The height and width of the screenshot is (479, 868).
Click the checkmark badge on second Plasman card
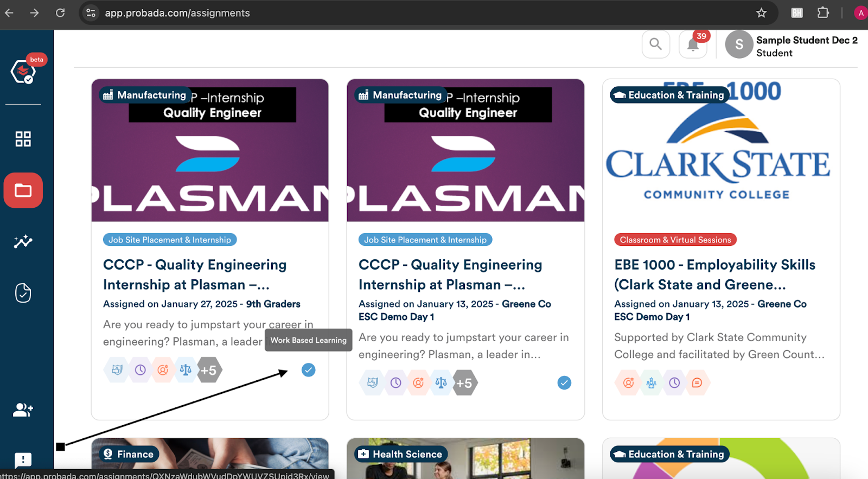564,383
